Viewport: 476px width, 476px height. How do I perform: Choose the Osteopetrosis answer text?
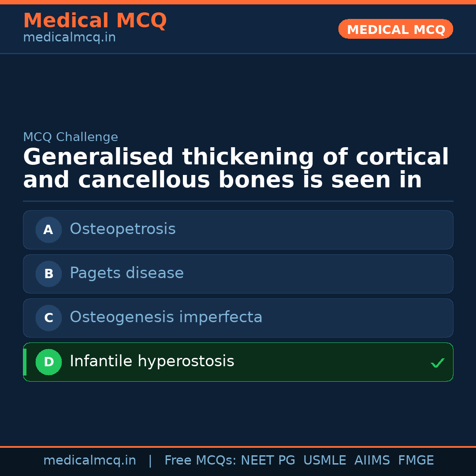[x=123, y=229]
